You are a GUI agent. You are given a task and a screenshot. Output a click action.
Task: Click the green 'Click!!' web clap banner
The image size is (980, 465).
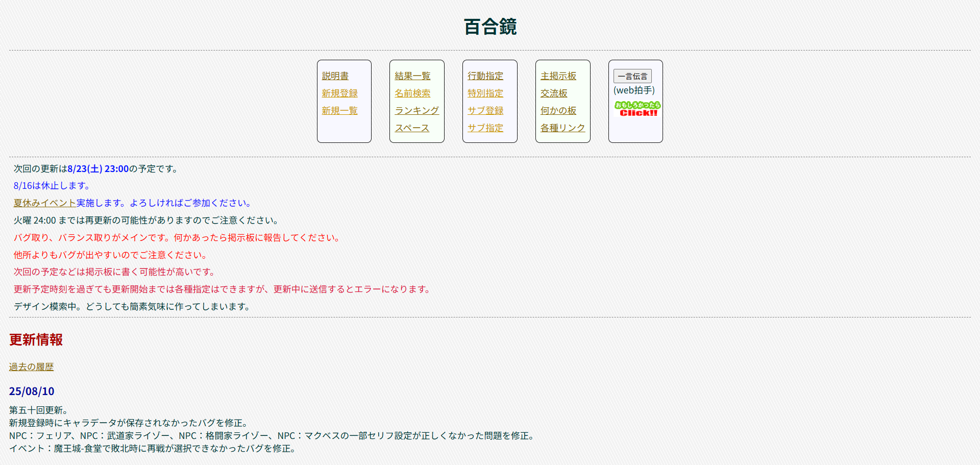(x=637, y=109)
